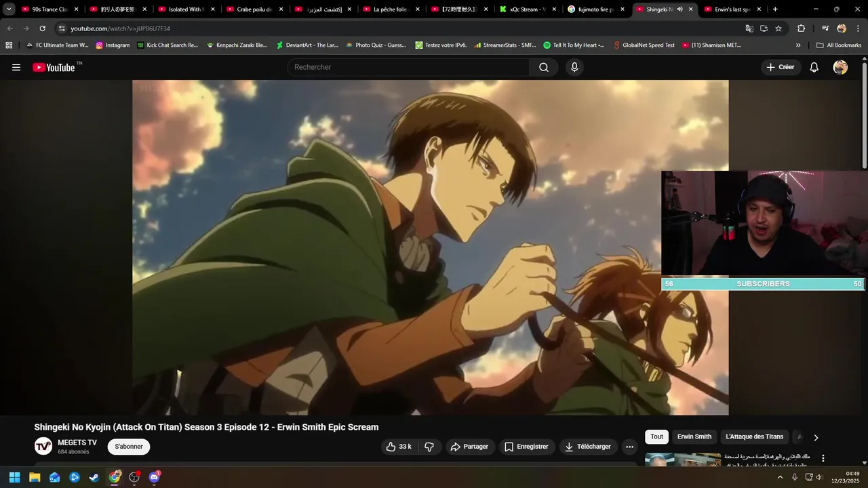
Task: Open Steam from the taskbar
Action: click(94, 477)
